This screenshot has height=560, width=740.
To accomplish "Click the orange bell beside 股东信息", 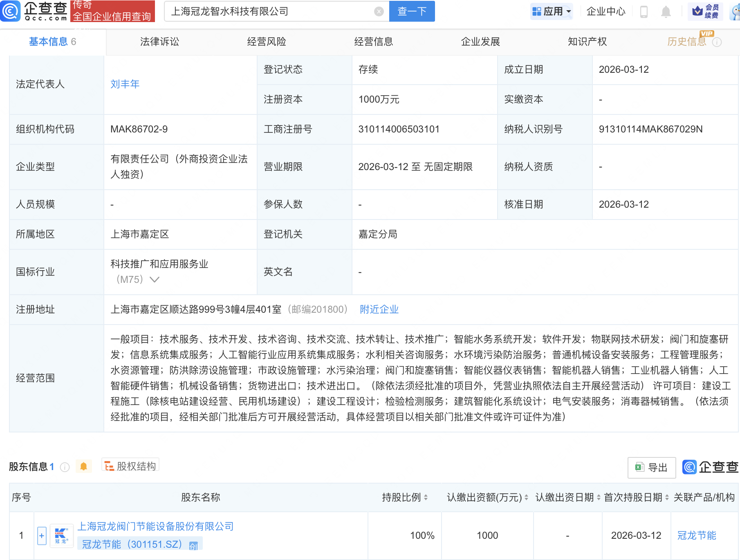I will pyautogui.click(x=83, y=466).
